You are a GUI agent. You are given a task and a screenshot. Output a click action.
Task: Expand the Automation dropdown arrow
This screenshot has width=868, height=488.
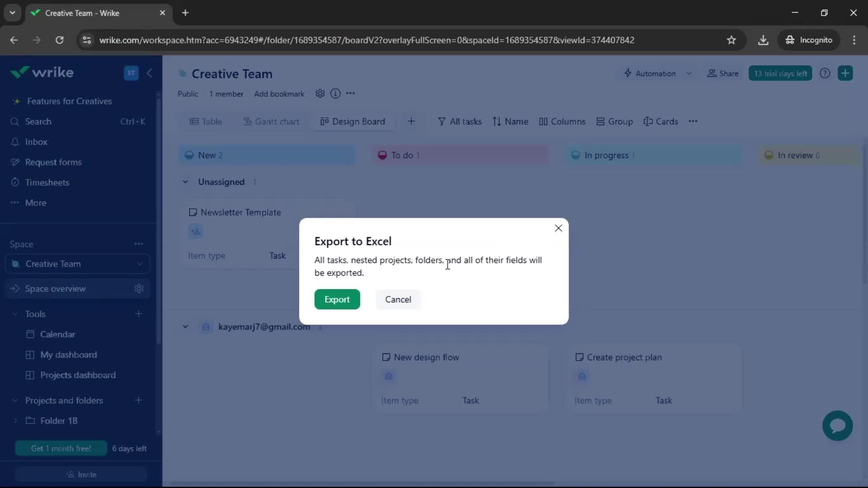(689, 73)
